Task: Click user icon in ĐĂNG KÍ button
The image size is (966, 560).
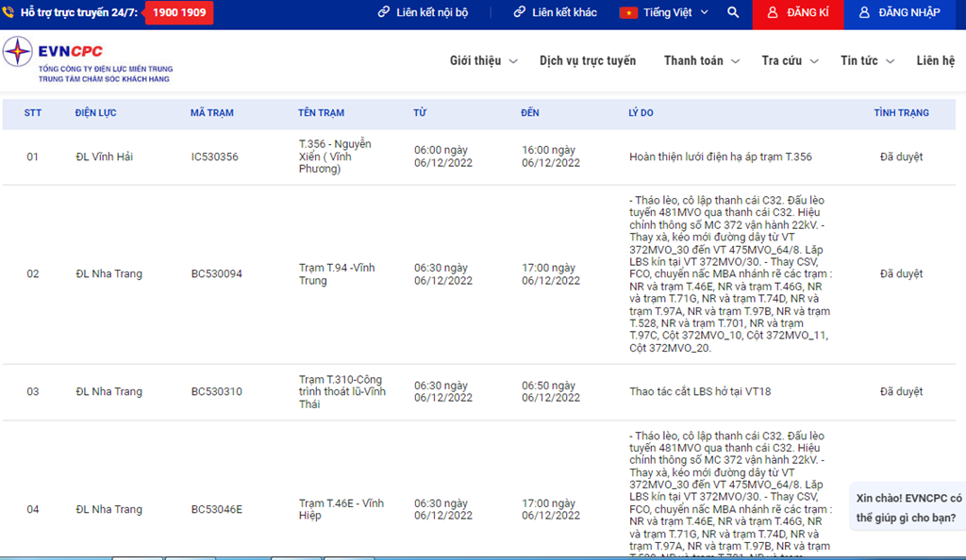Action: coord(773,13)
